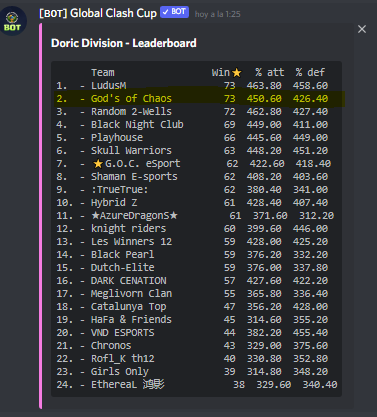This screenshot has height=417, width=377.
Task: Select the DARK CENATION team name
Action: click(x=129, y=280)
